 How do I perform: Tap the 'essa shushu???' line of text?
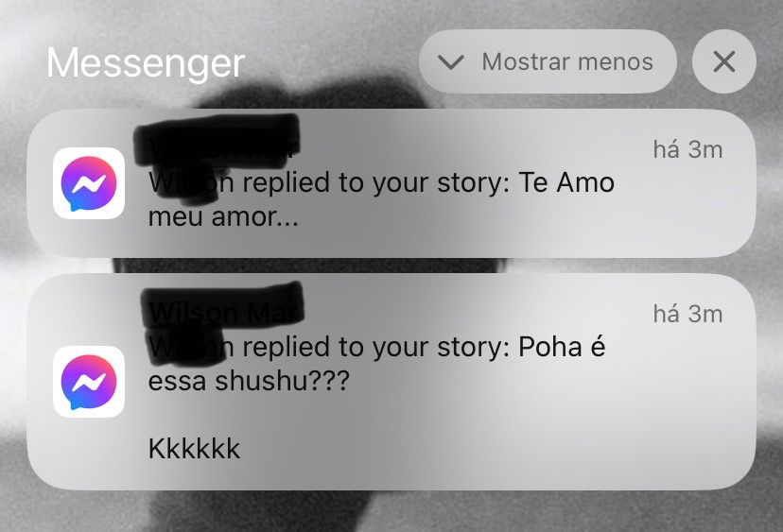(x=249, y=382)
